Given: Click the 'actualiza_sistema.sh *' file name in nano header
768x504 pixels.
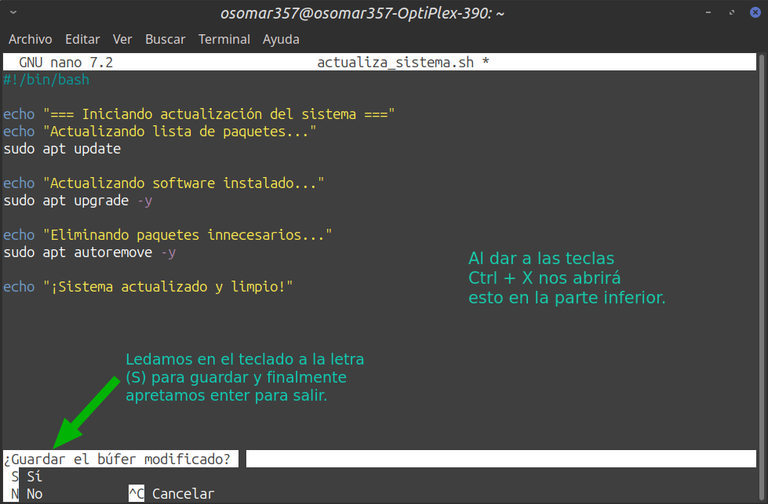Looking at the screenshot, I should pos(403,62).
